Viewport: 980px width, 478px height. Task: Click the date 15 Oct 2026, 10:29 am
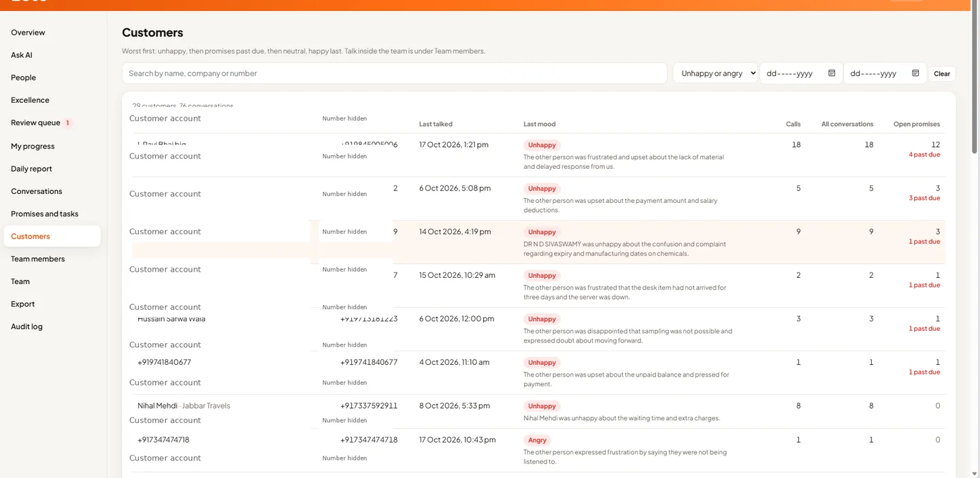[x=457, y=275]
